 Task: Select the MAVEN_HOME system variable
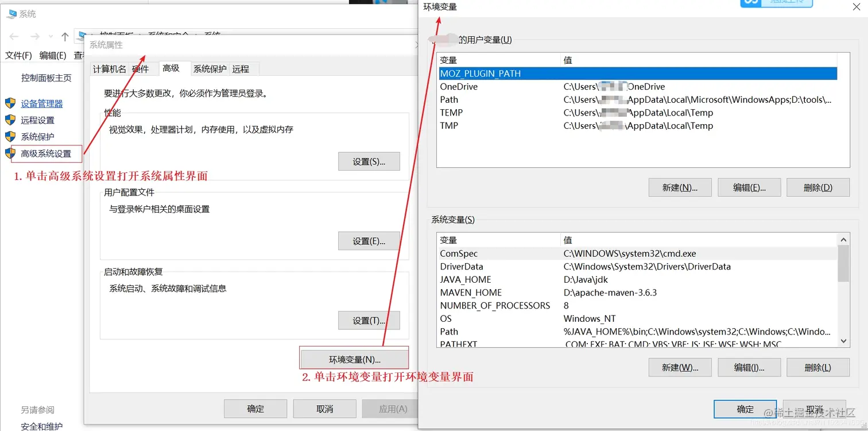(x=637, y=293)
